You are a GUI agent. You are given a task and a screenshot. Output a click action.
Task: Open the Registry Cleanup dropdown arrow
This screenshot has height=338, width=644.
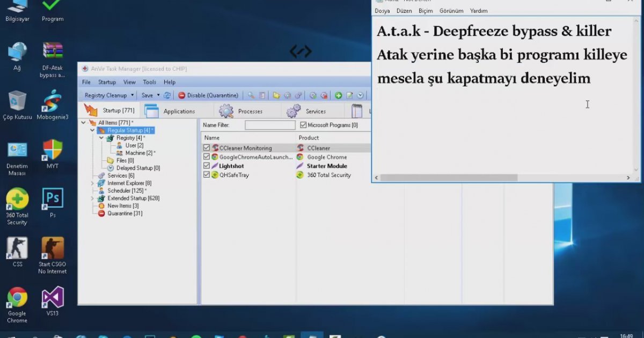coord(133,95)
